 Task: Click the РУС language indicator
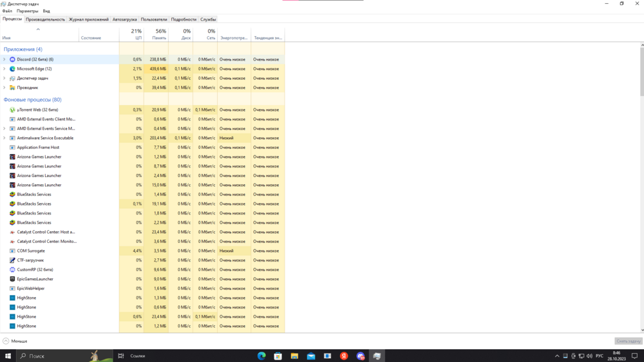[600, 356]
